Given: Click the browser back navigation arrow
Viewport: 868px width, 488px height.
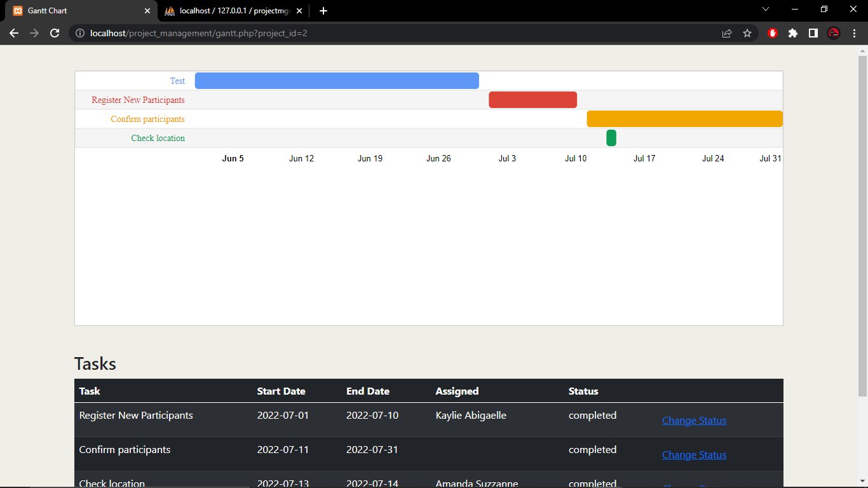Looking at the screenshot, I should click(13, 33).
